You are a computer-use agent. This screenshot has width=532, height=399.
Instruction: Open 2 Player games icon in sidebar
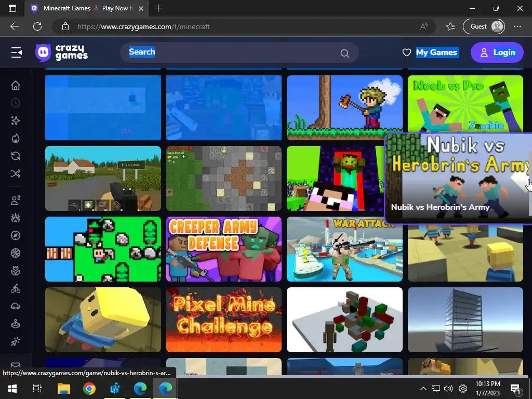16,200
